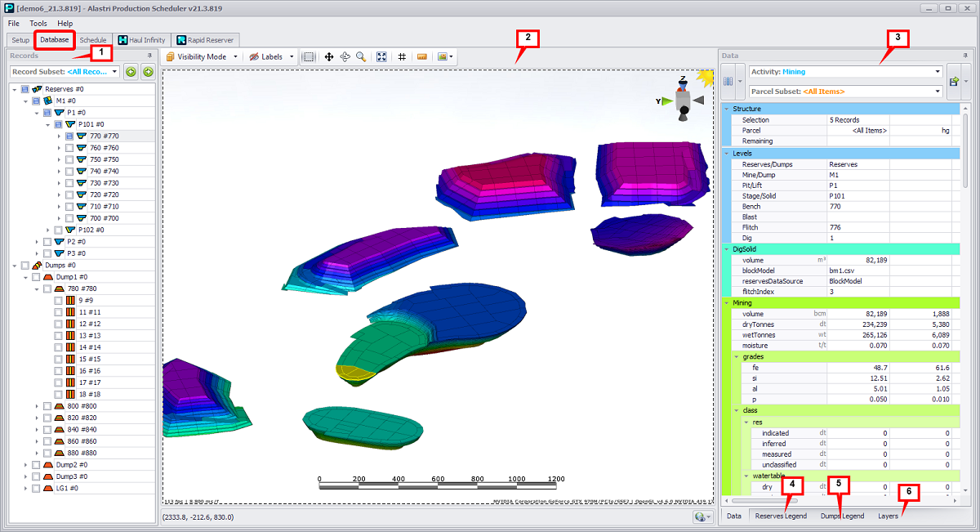Pin the Records panel
980x532 pixels.
(149, 56)
